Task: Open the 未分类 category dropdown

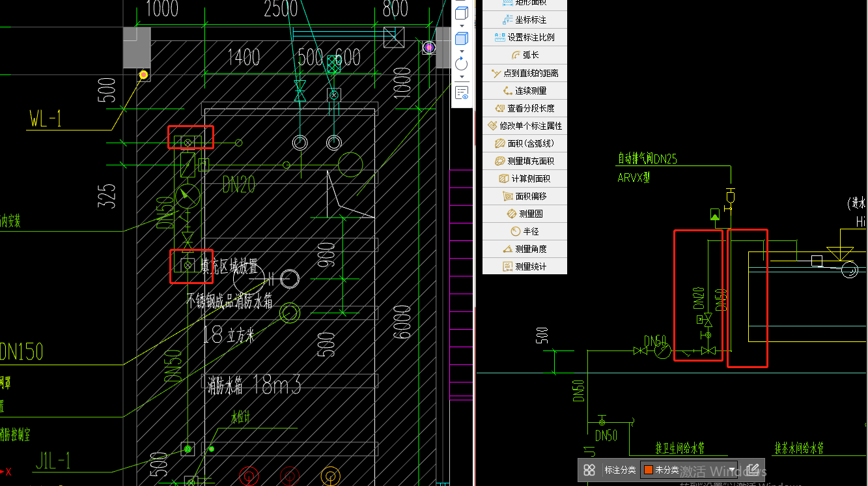Action: pyautogui.click(x=690, y=470)
